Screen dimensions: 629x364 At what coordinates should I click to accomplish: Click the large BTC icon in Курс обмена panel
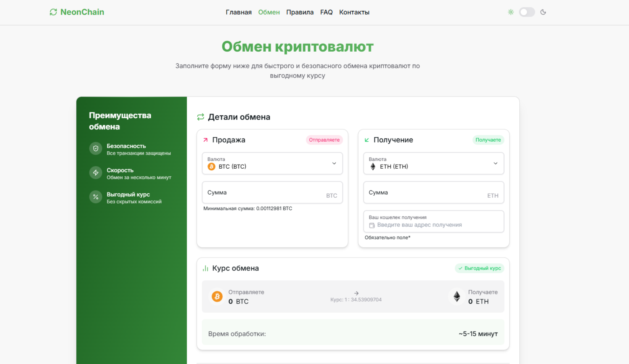(217, 297)
